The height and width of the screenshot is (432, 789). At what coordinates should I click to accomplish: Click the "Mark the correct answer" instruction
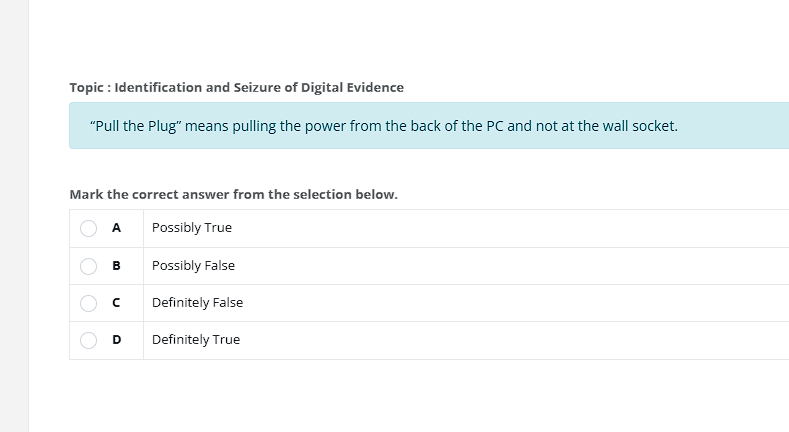tap(233, 194)
